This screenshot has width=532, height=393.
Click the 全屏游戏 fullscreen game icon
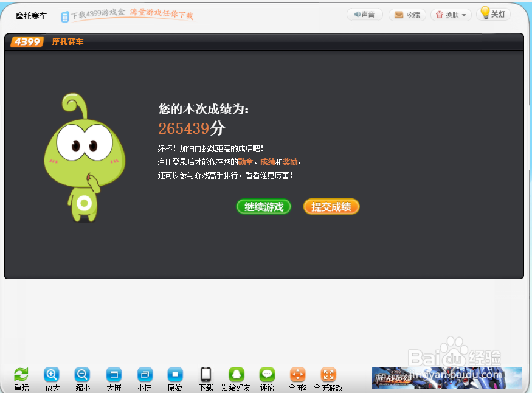328,375
